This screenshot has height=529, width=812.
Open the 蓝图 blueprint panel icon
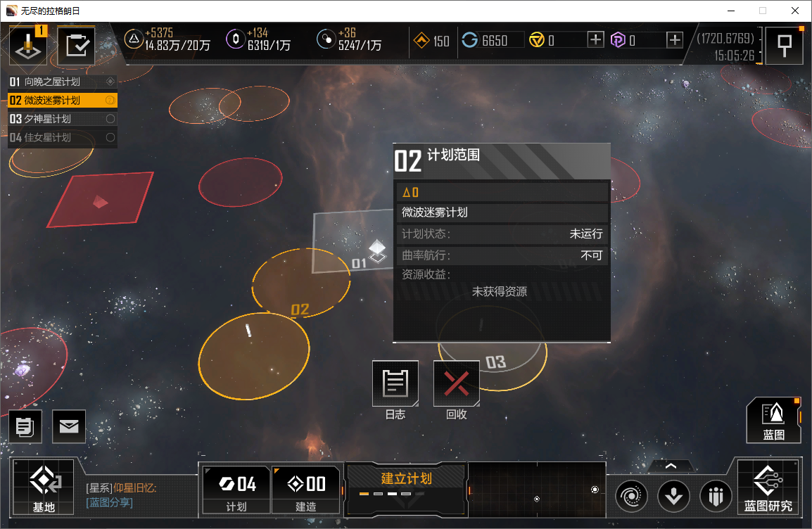[x=773, y=420]
